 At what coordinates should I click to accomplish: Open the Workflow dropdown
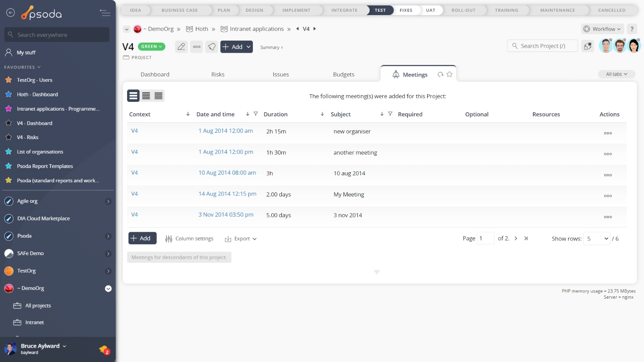click(x=602, y=29)
